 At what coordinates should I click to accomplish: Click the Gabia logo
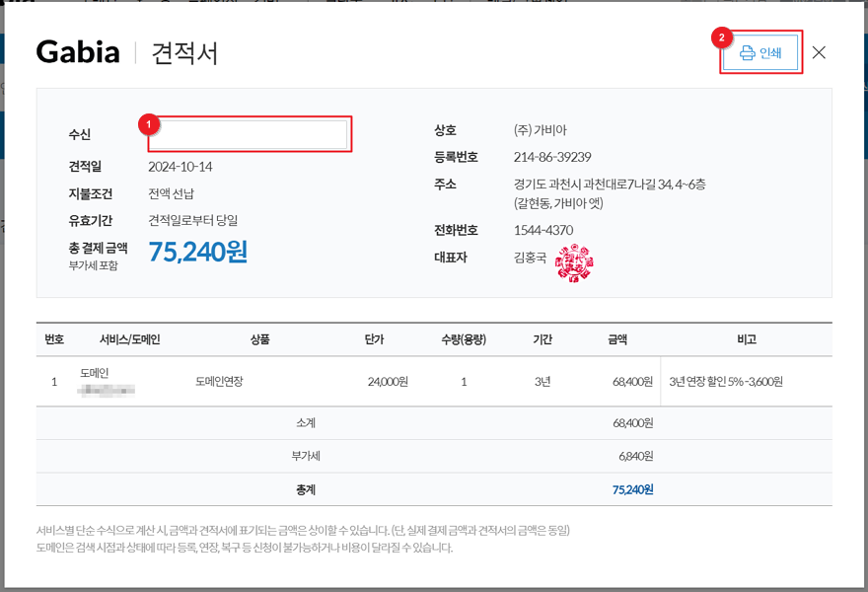[x=78, y=52]
